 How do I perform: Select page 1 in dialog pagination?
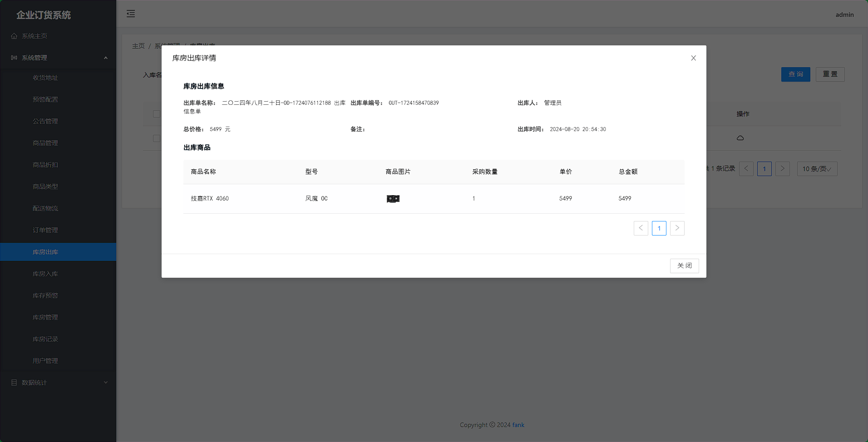pyautogui.click(x=659, y=228)
